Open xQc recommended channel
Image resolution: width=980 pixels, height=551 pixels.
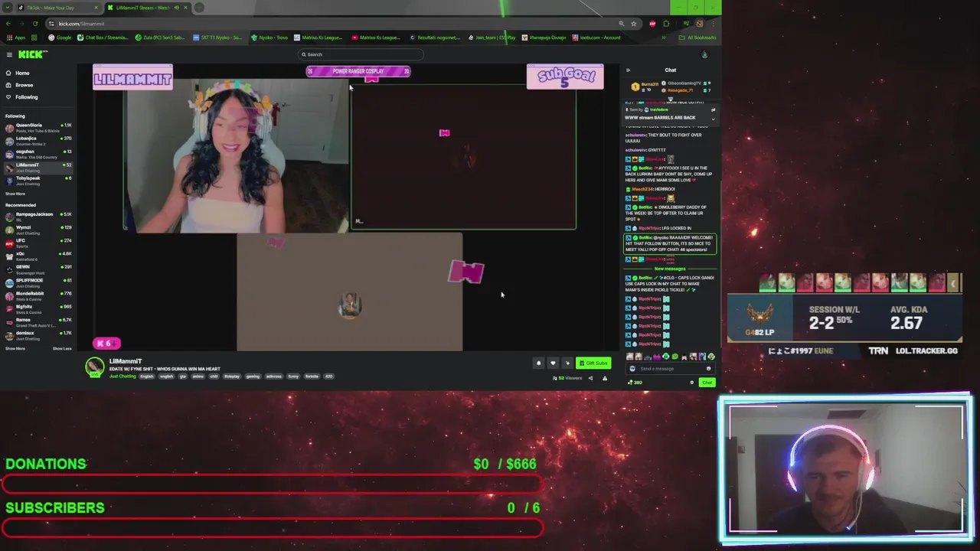click(38, 256)
